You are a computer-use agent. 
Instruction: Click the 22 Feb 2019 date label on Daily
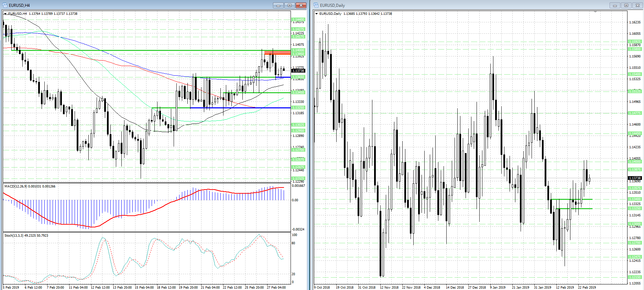tap(587, 288)
